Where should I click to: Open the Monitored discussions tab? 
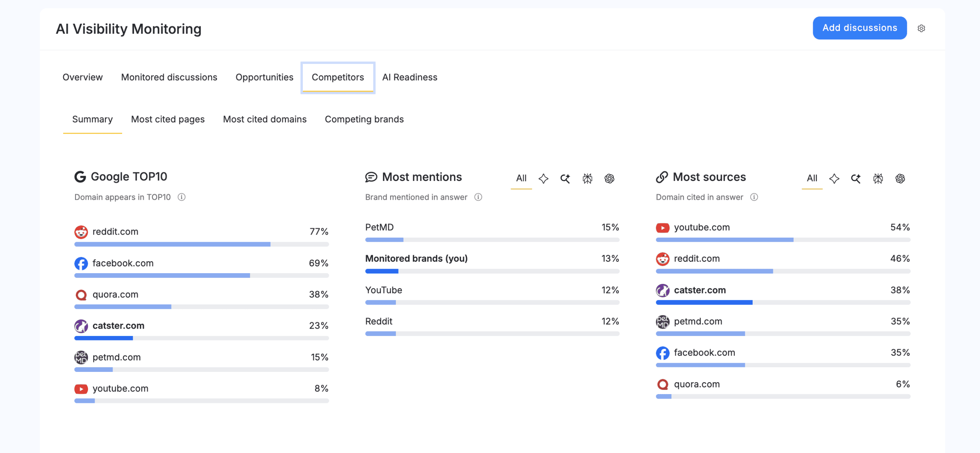pyautogui.click(x=169, y=77)
